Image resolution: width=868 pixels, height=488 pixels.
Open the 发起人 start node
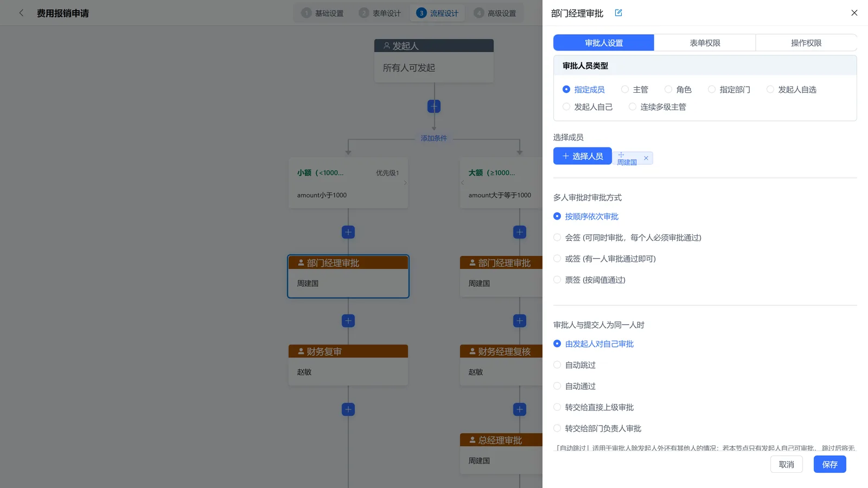(434, 61)
